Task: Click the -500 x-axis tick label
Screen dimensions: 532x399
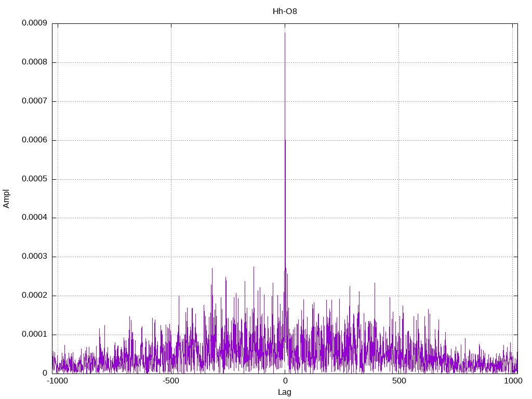Action: pos(170,381)
